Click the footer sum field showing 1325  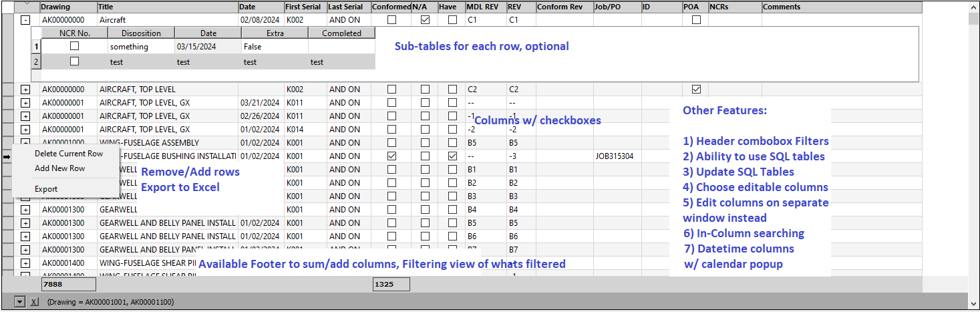(391, 285)
